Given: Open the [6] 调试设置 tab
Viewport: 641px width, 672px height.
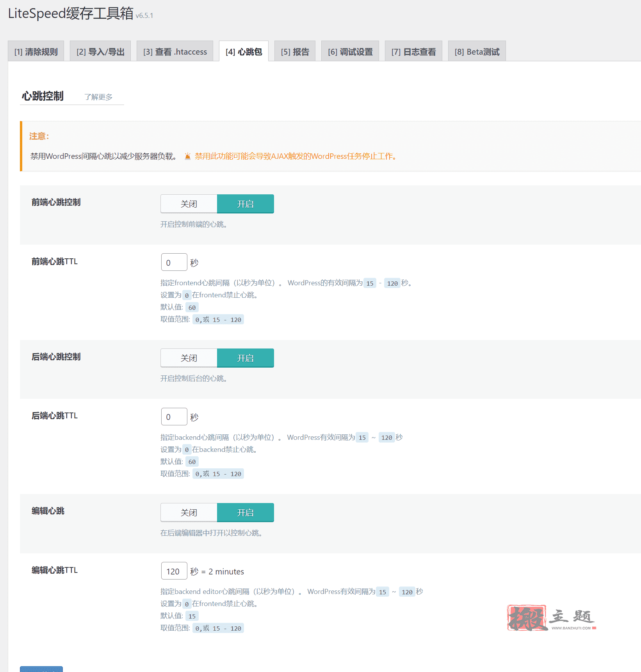Looking at the screenshot, I should 350,52.
